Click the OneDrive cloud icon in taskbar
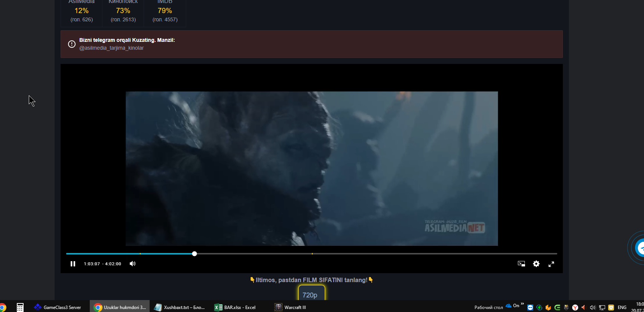The image size is (644, 312). click(x=509, y=306)
